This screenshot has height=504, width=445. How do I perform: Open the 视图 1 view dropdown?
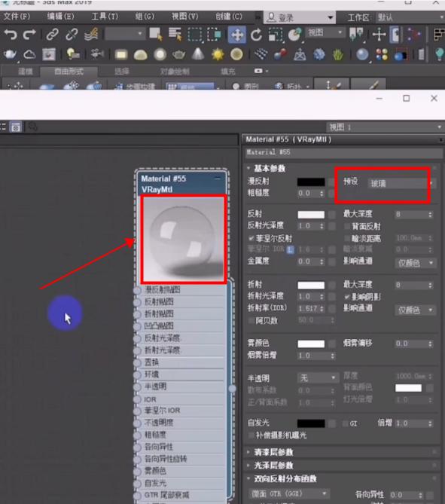[x=384, y=127]
